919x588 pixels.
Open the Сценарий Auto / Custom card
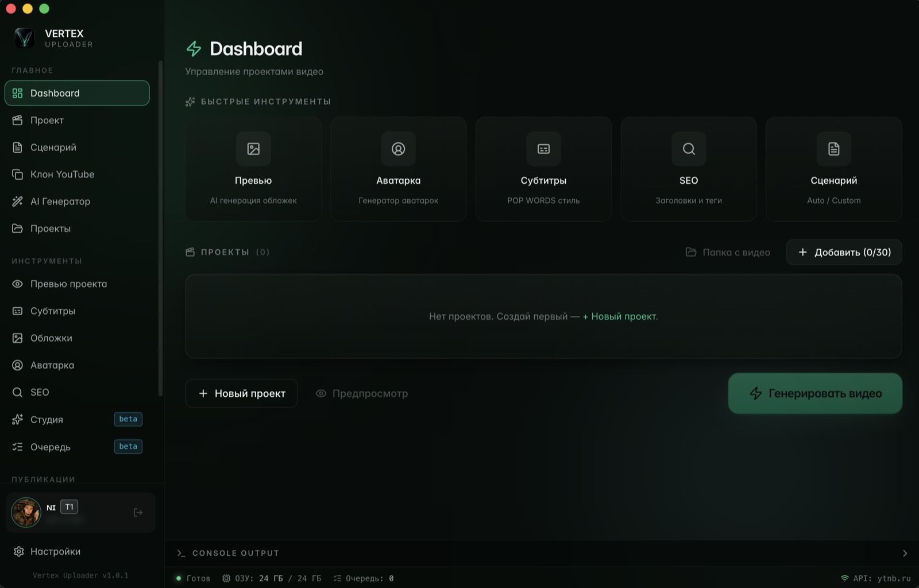click(x=833, y=169)
